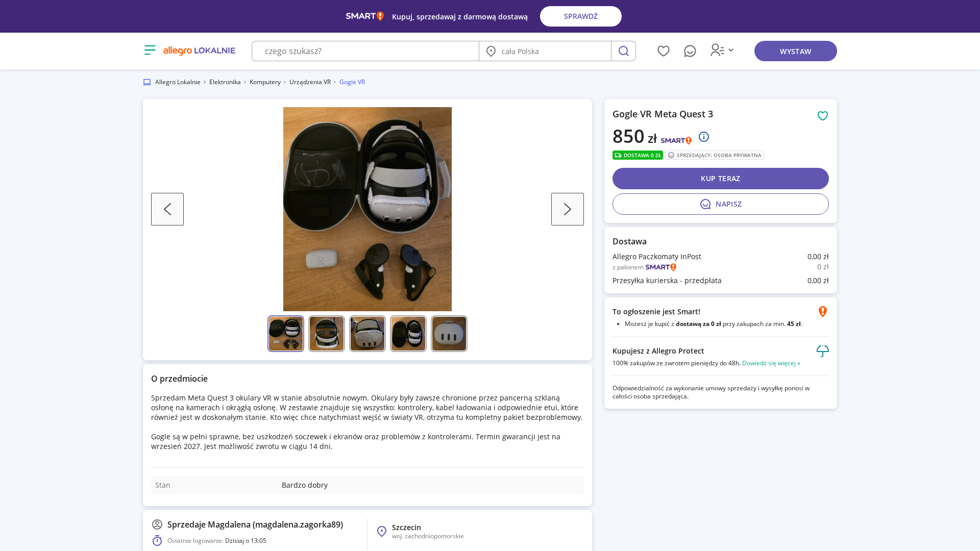The image size is (980, 551).
Task: Click 'Bardzo dobry' condition value
Action: [x=305, y=485]
